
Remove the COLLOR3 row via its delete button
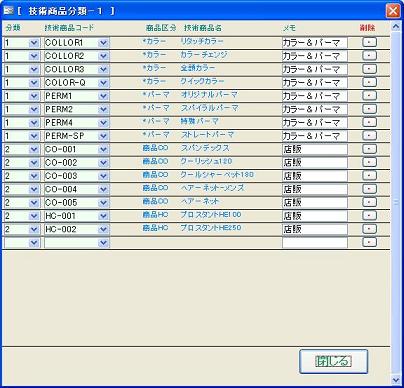point(369,69)
